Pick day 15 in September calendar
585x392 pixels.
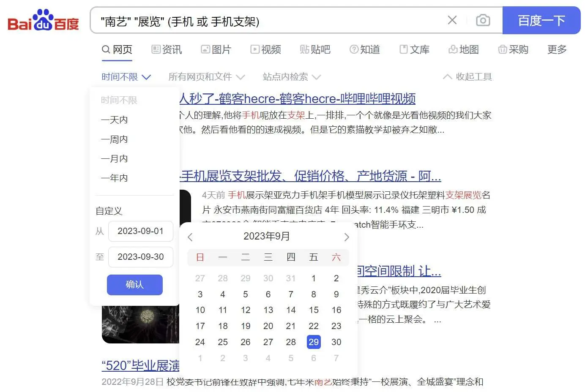(314, 310)
